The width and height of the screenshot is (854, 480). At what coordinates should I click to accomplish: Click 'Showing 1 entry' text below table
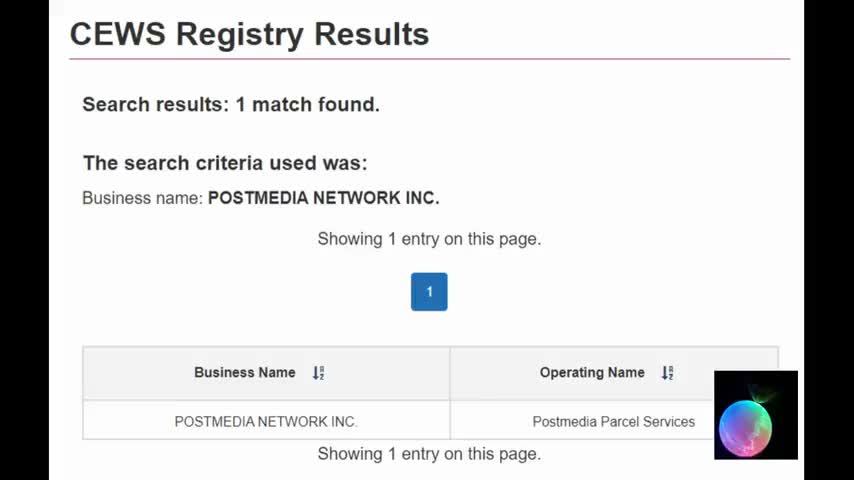429,454
